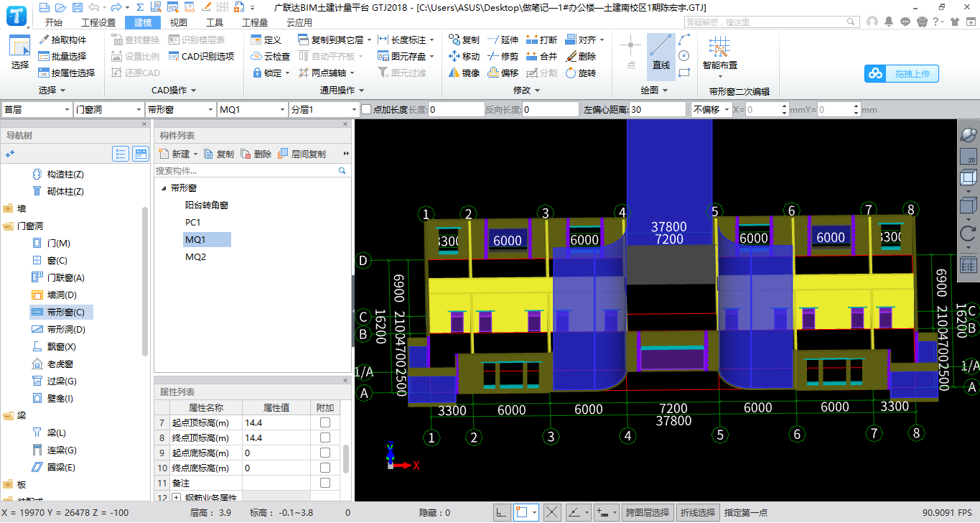980x523 pixels.
Task: Open the 定义 definition tool
Action: pyautogui.click(x=266, y=40)
